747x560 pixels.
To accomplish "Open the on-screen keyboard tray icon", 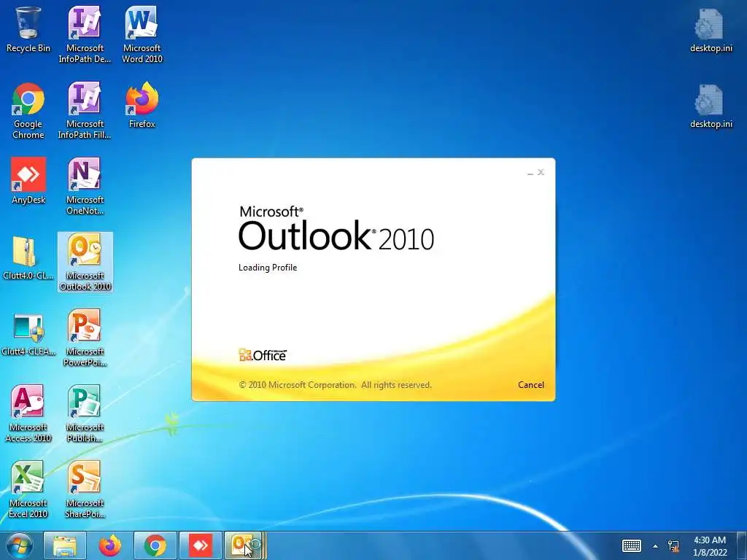I will point(632,545).
